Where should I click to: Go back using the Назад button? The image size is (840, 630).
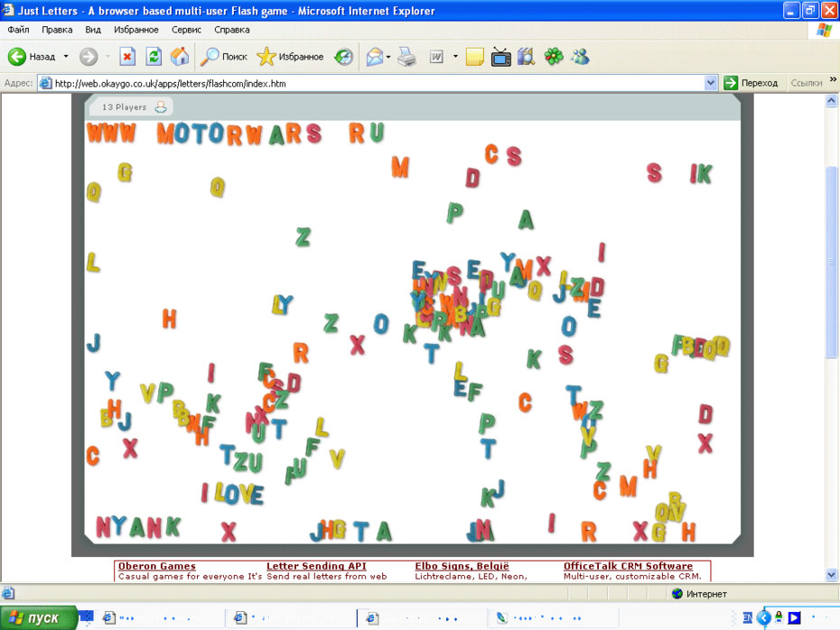click(x=33, y=56)
